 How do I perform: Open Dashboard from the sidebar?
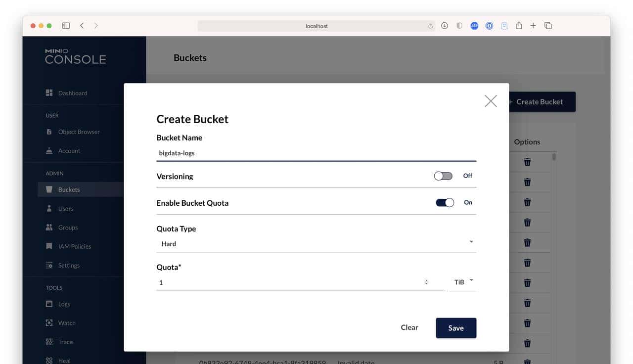72,93
